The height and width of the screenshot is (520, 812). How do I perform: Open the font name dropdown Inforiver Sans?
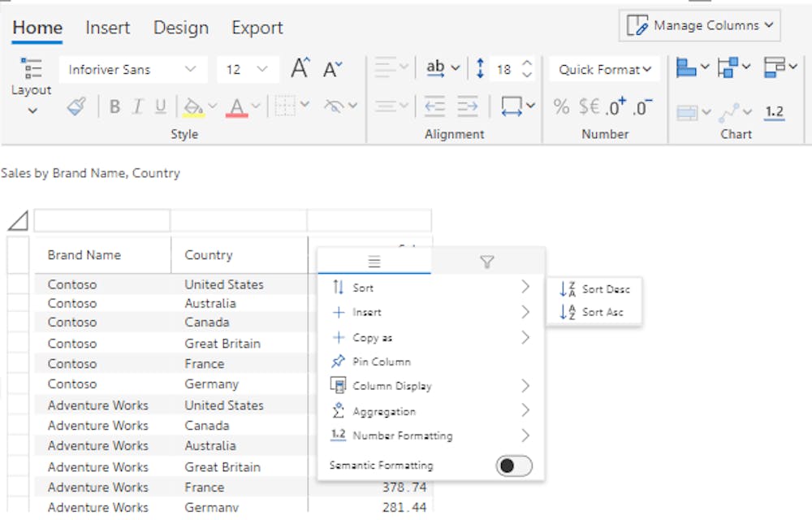click(x=133, y=69)
